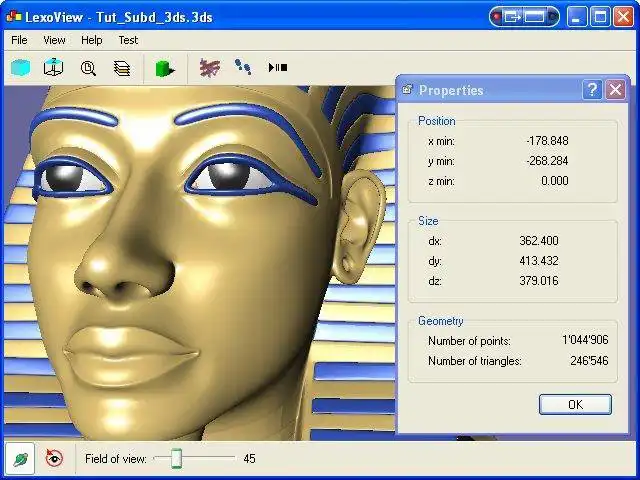Viewport: 640px width, 480px height.
Task: Click the dz value 379.016
Action: pyautogui.click(x=539, y=280)
